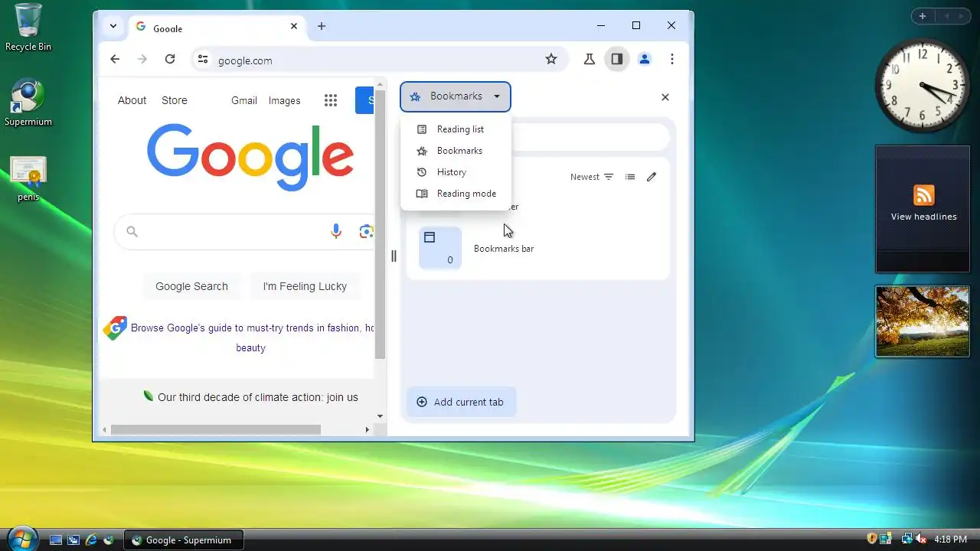Launch Internet Explorer from quick launch
980x551 pixels.
91,540
